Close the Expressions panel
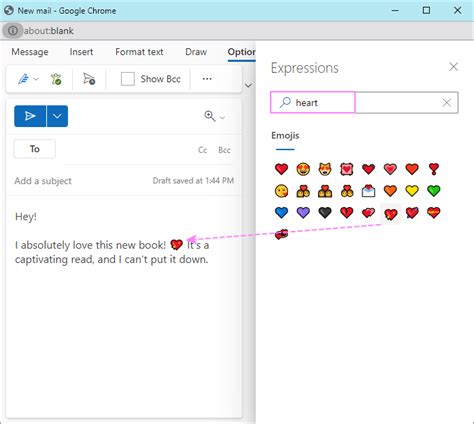 click(x=453, y=67)
